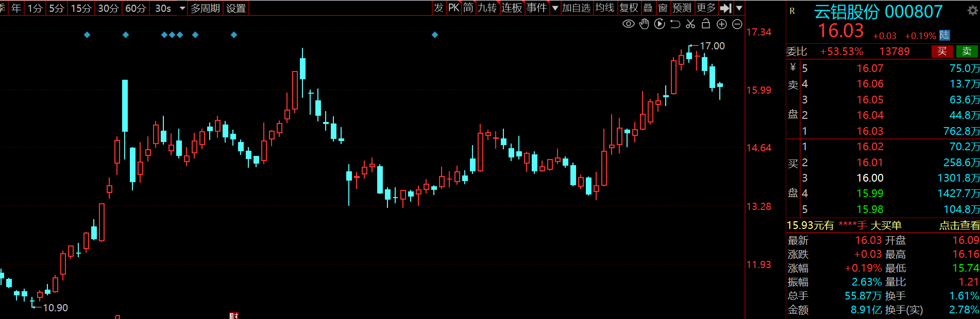Image resolution: width=980 pixels, height=319 pixels.
Task: Click the 发 toolbar button
Action: tap(438, 8)
